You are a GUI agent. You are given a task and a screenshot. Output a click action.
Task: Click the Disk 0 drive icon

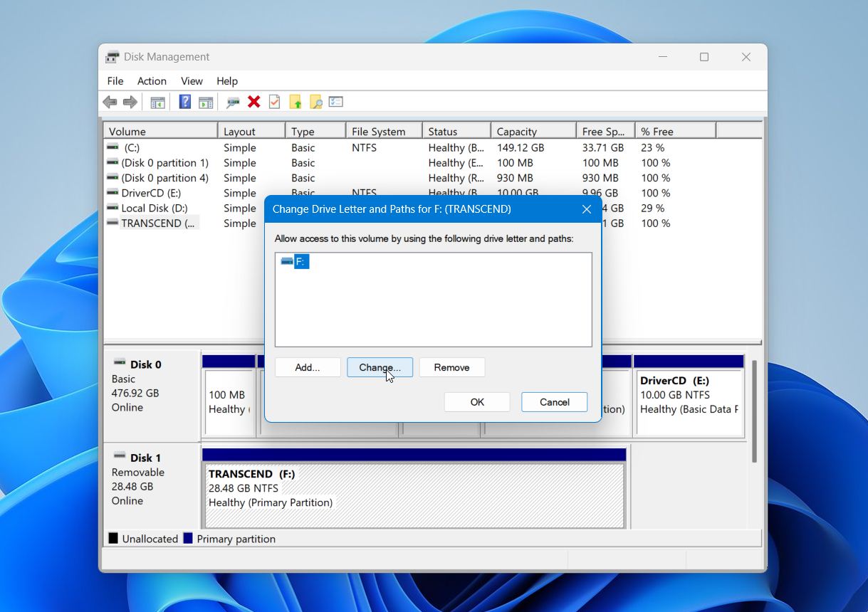[x=120, y=363]
